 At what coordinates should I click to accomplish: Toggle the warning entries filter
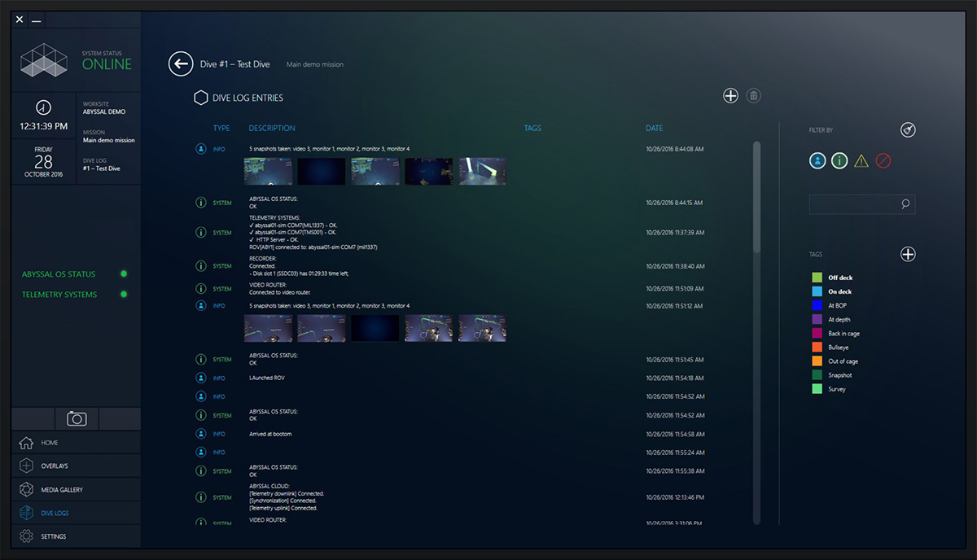tap(861, 161)
